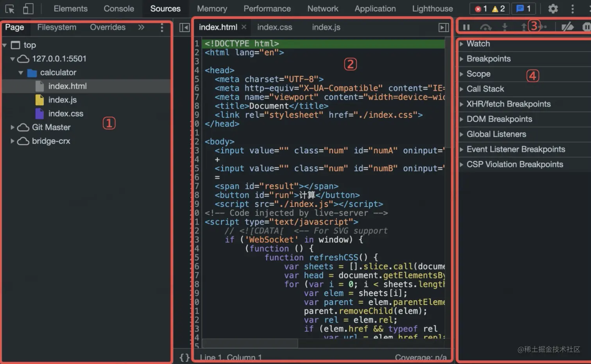This screenshot has height=364, width=591.
Task: Collapse the top frame tree node
Action: tap(4, 45)
